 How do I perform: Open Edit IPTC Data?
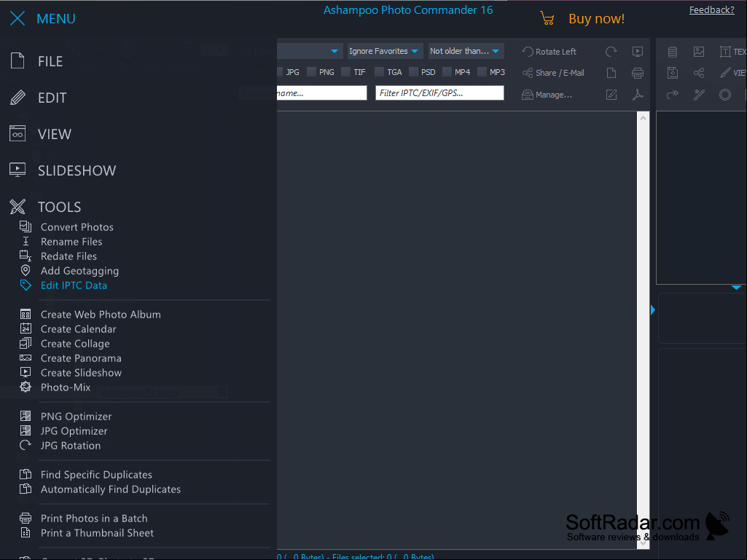click(74, 285)
